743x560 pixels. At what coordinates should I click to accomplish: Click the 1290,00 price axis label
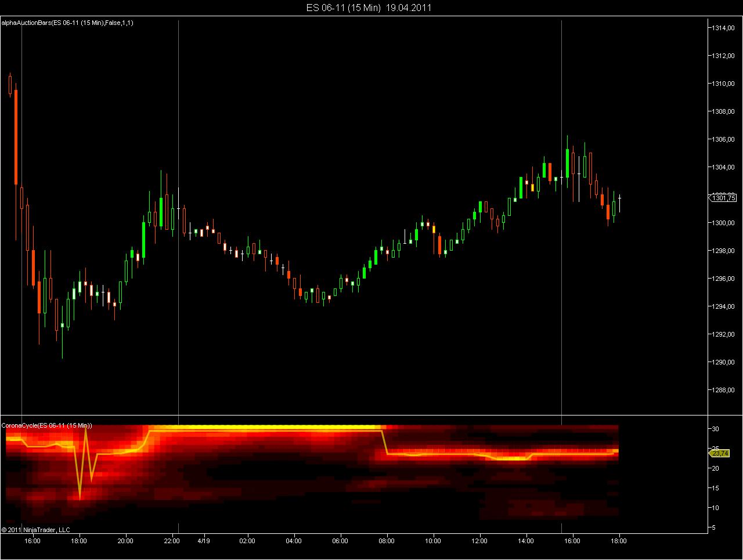coord(724,362)
